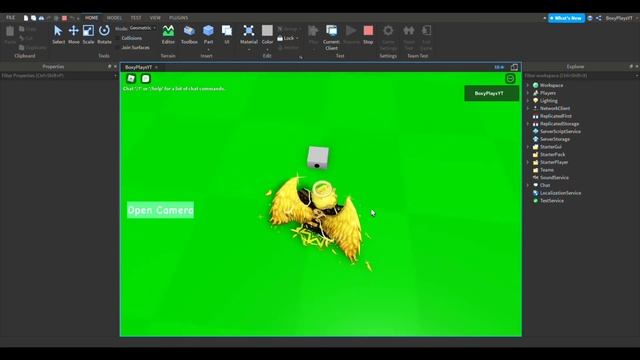
Task: Switch to the MODEL ribbon tab
Action: [x=114, y=18]
